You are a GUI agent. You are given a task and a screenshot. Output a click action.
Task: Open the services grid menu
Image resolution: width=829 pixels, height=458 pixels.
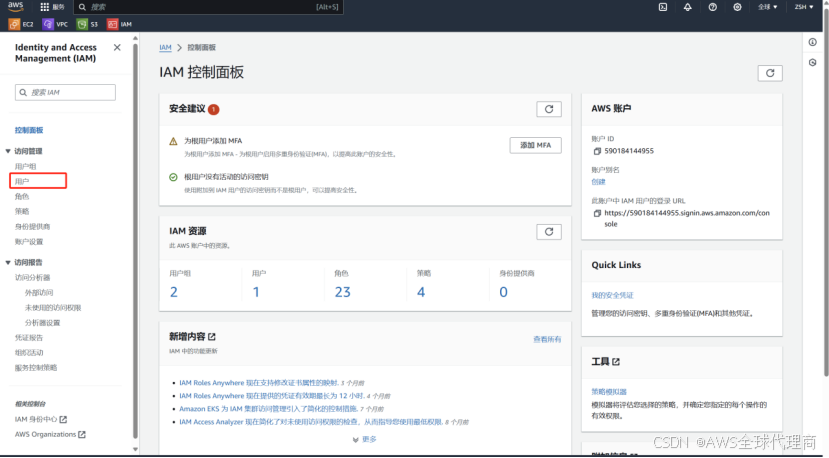point(52,7)
